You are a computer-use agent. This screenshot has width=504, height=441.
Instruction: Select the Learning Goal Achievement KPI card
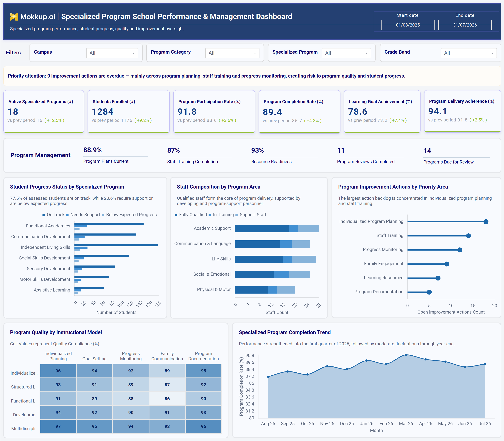pyautogui.click(x=382, y=112)
